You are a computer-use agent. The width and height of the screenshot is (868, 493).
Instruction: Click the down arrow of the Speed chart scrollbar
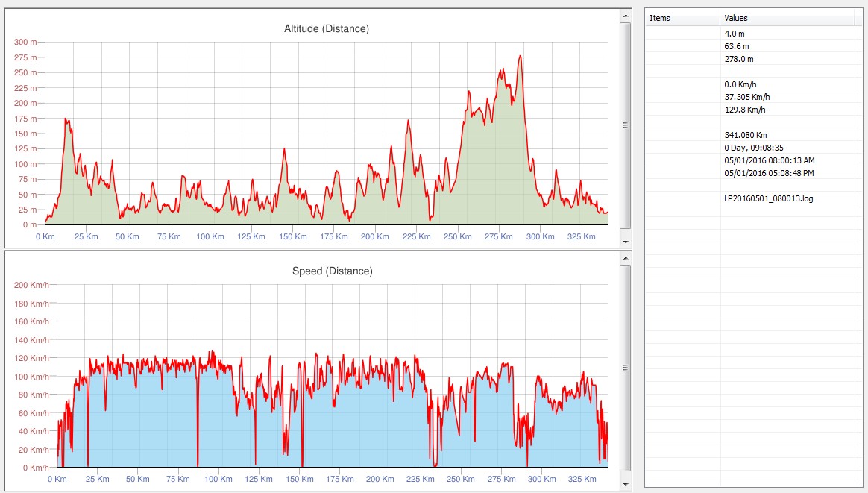[625, 485]
